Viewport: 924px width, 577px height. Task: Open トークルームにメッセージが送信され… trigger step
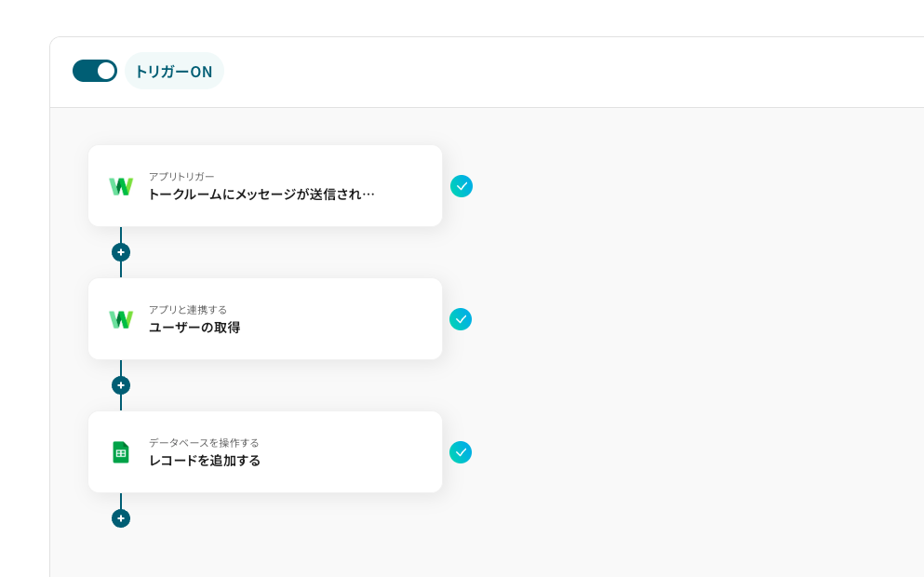coord(265,185)
